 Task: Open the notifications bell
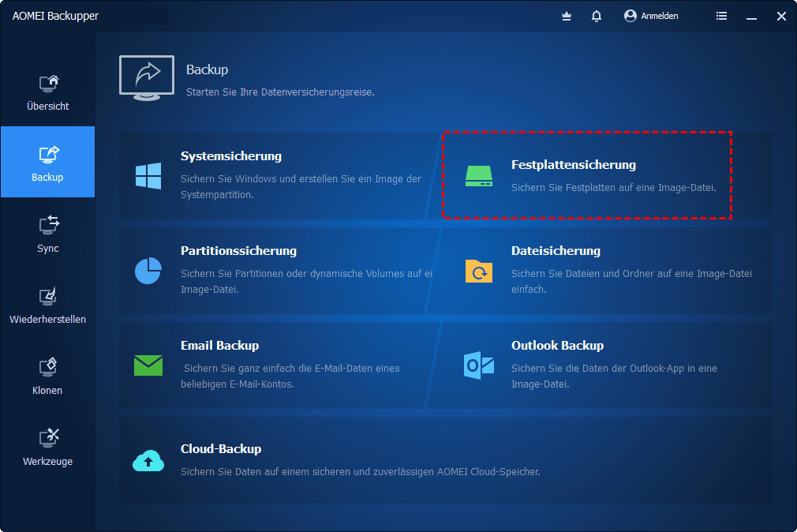click(x=597, y=17)
